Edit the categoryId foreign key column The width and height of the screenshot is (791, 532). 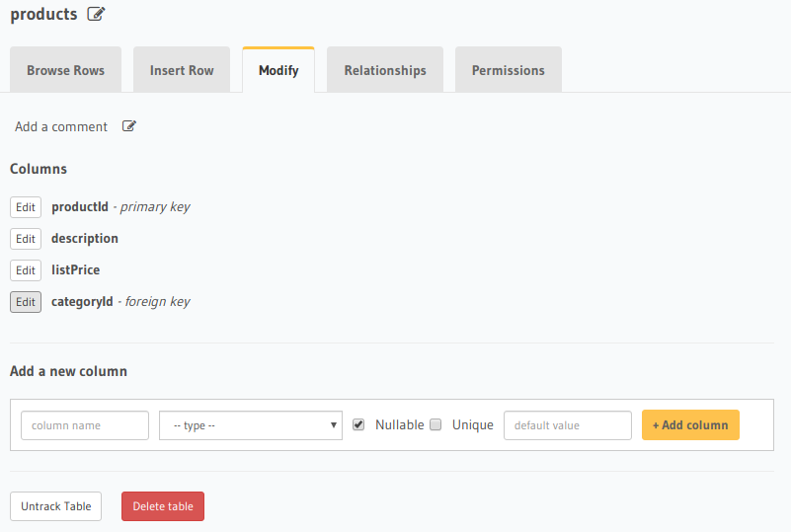pyautogui.click(x=26, y=302)
